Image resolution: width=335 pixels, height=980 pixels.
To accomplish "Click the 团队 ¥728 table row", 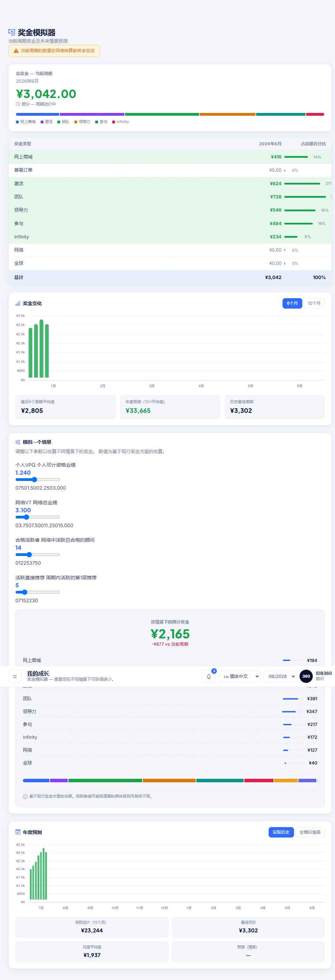I will pos(170,197).
